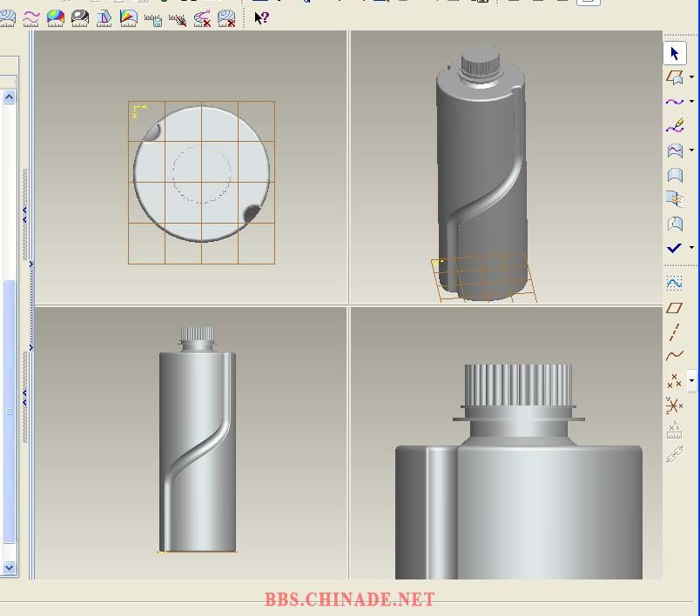Select the arrow selection tool
This screenshot has height=616, width=700.
(675, 53)
